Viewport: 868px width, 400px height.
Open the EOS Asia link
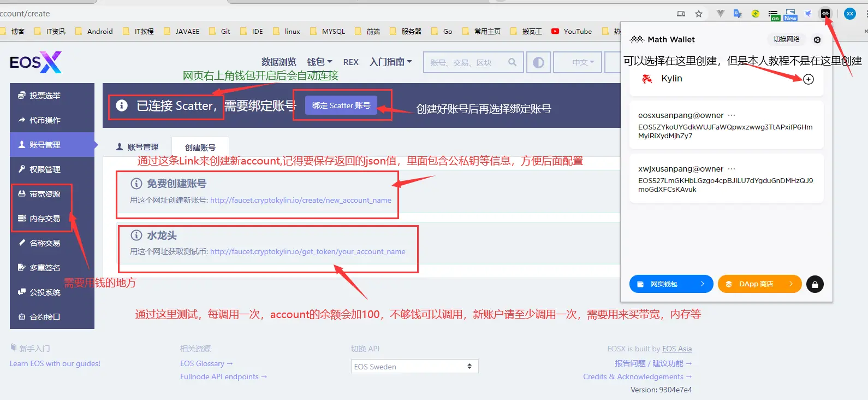pos(677,349)
